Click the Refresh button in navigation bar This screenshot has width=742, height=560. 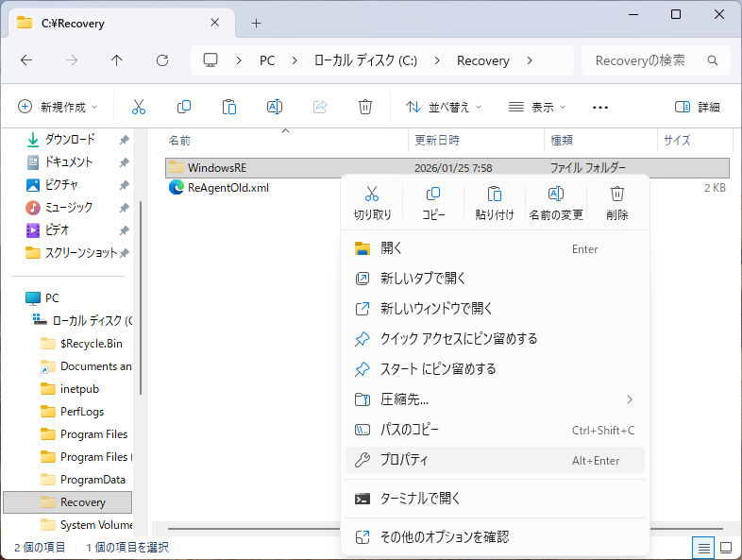point(162,60)
